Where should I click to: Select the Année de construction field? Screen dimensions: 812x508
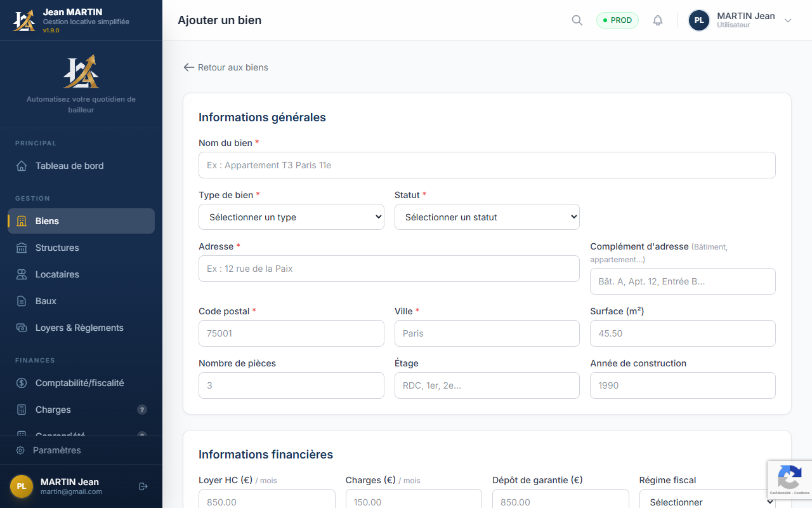tap(682, 385)
